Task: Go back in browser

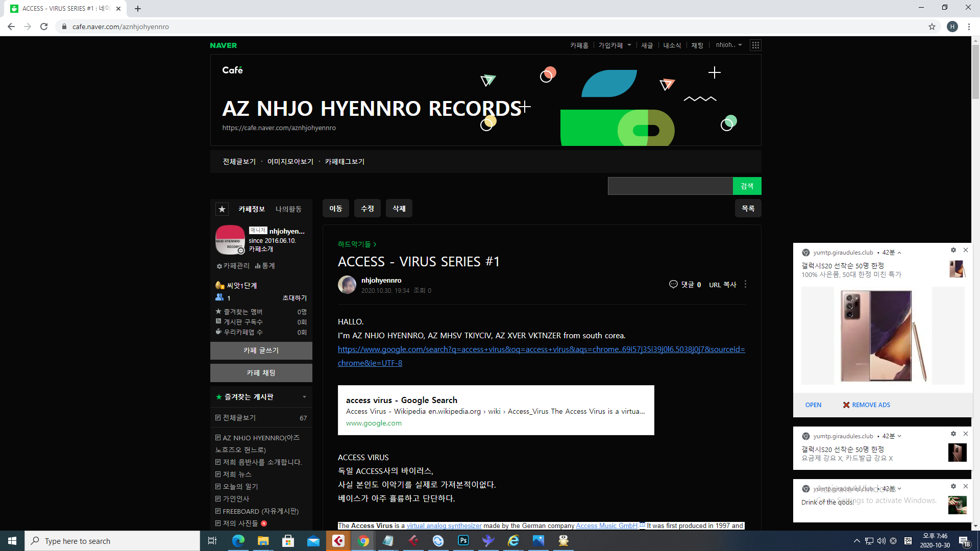Action: (11, 27)
